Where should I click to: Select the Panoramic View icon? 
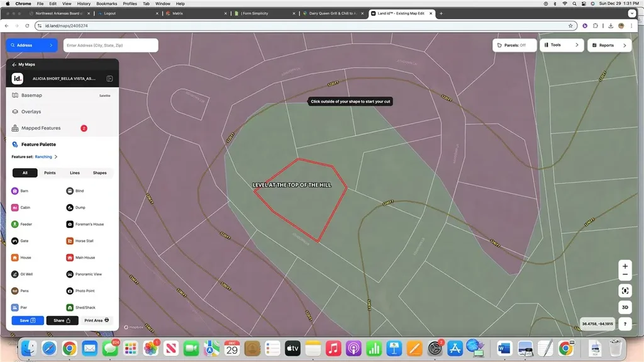70,274
